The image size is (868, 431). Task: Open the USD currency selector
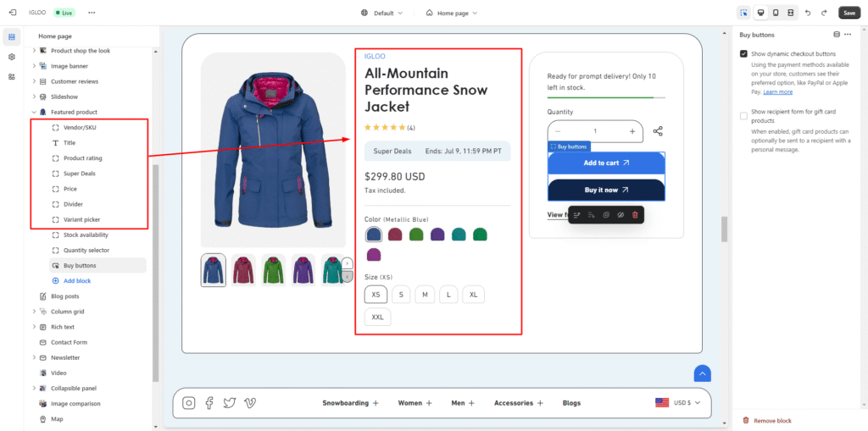(679, 403)
